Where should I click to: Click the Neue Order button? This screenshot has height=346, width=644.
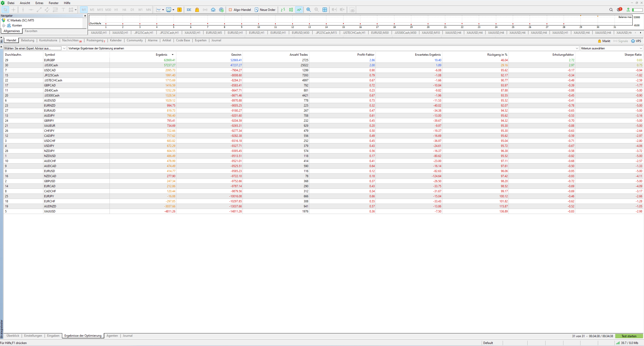pos(265,10)
